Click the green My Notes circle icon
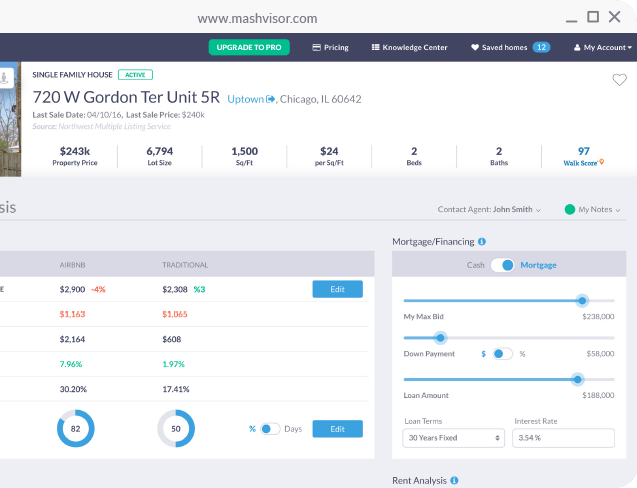 coord(570,210)
